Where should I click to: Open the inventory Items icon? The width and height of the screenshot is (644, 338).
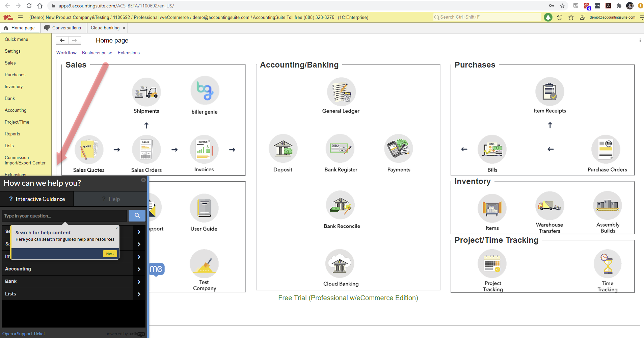point(492,208)
